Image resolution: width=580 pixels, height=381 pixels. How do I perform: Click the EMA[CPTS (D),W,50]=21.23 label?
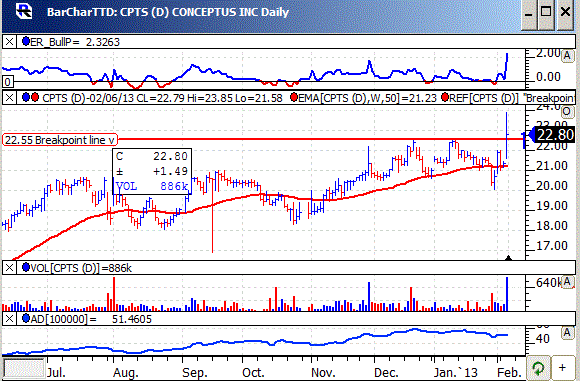pyautogui.click(x=367, y=98)
